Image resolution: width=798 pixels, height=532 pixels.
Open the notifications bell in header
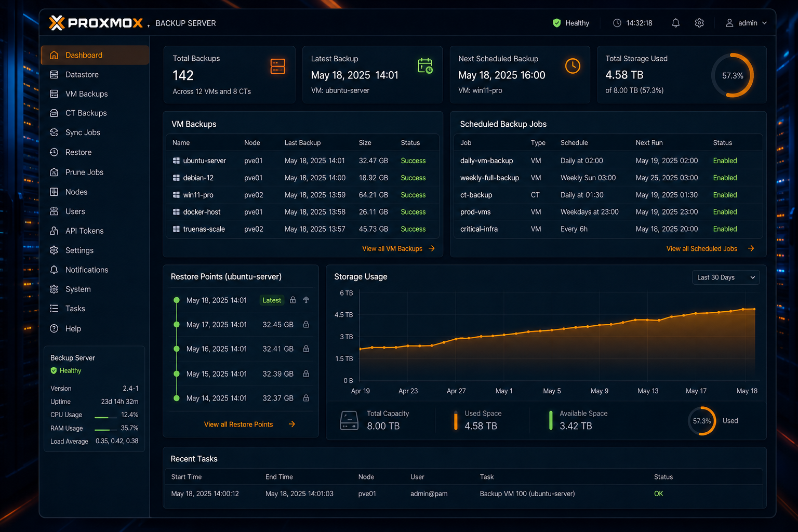[675, 23]
